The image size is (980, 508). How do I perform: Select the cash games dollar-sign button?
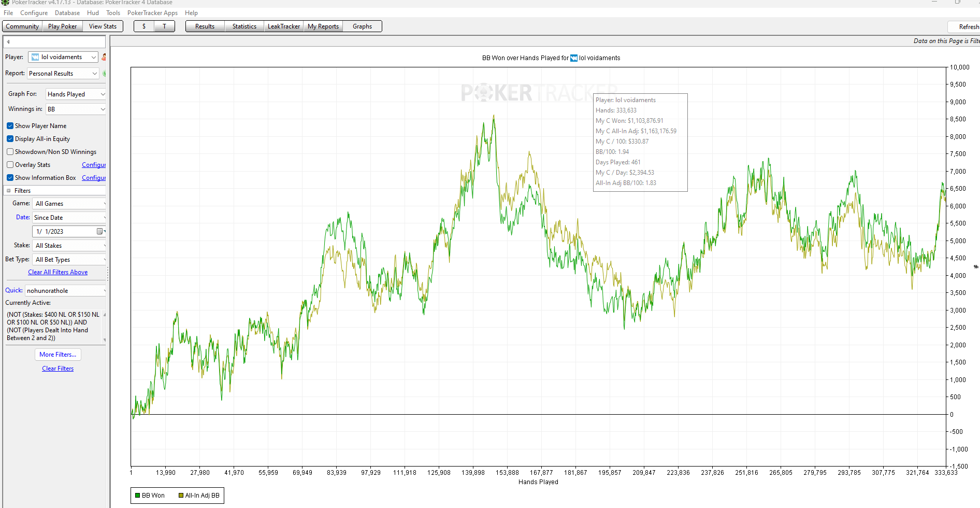tap(144, 26)
